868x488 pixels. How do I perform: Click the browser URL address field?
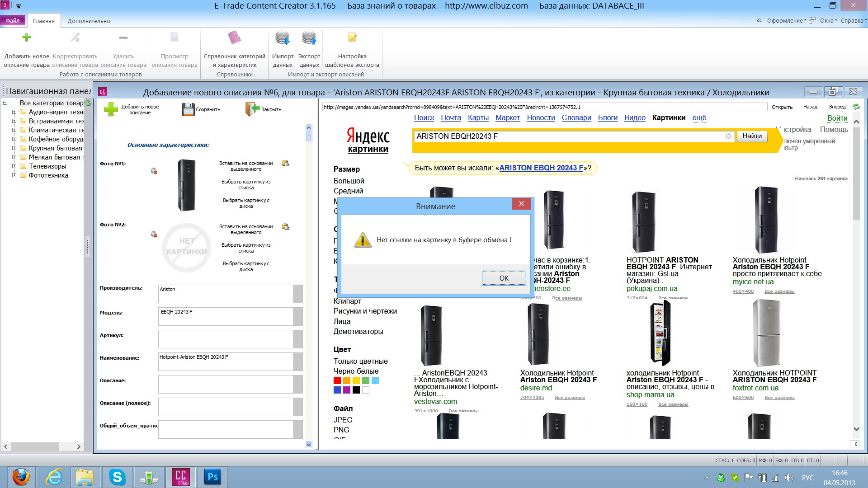pyautogui.click(x=544, y=107)
